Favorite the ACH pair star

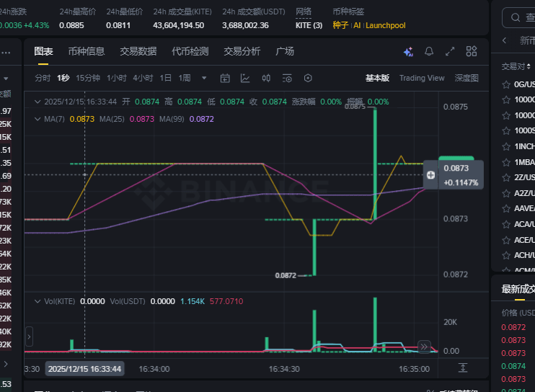coord(506,255)
